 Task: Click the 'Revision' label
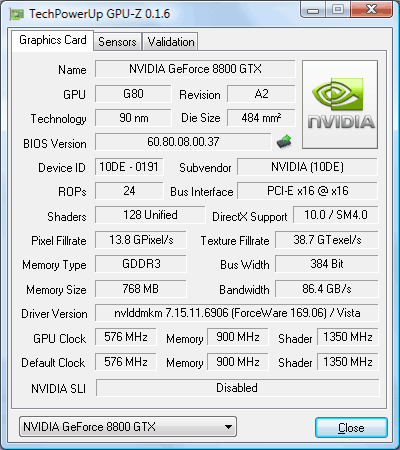tap(200, 95)
